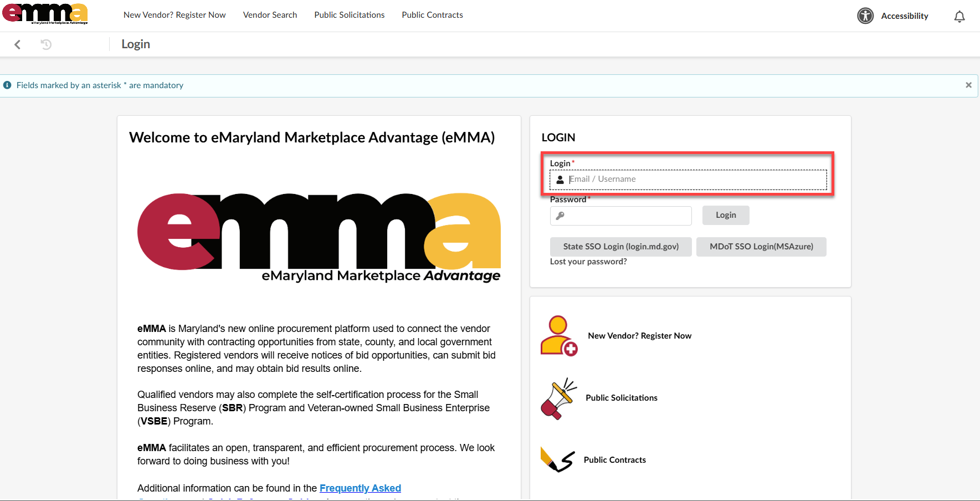The width and height of the screenshot is (980, 501).
Task: Open the history clock icon
Action: tap(47, 44)
